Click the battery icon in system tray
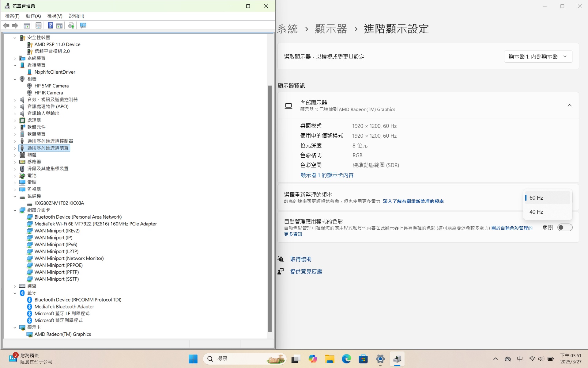Screen dimensions: 588x368 coord(551,359)
